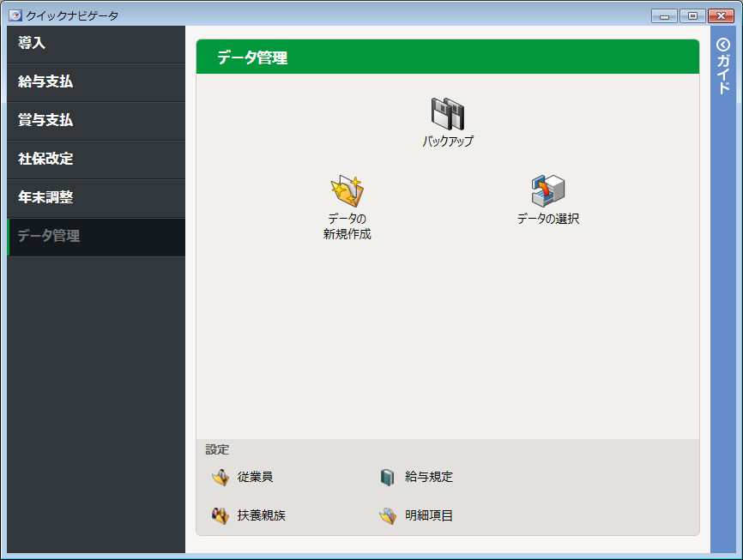The image size is (743, 560).
Task: Open the 扶養親族 dependents icon
Action: click(220, 516)
